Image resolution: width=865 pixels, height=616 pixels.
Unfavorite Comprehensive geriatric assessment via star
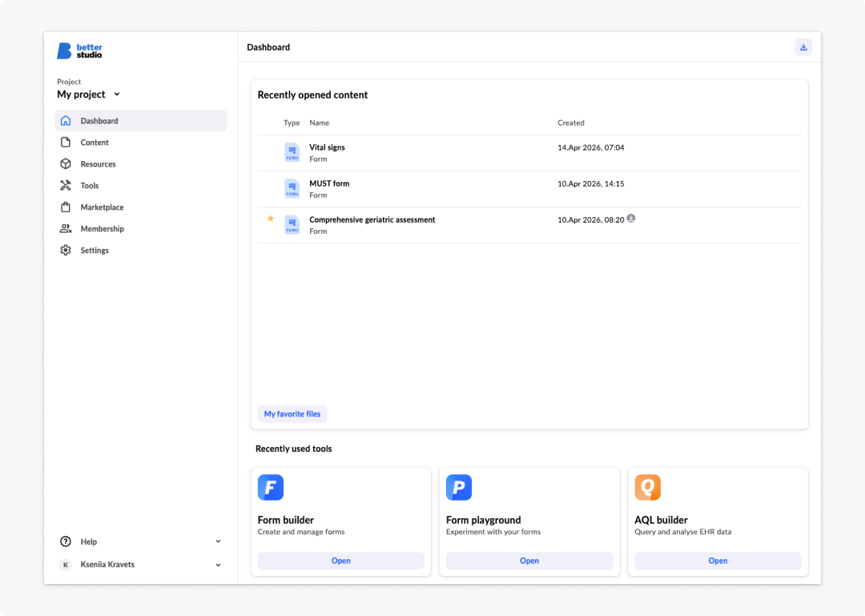click(x=271, y=219)
